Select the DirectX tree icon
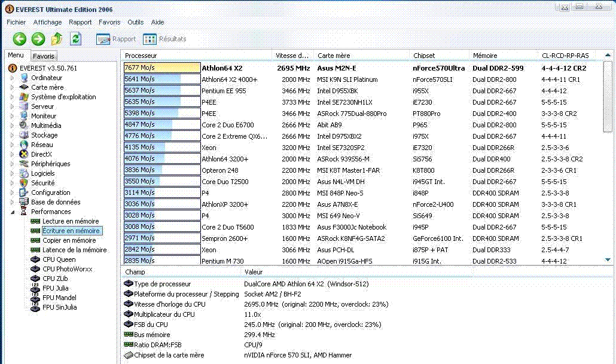The height and width of the screenshot is (364, 616). 24,154
